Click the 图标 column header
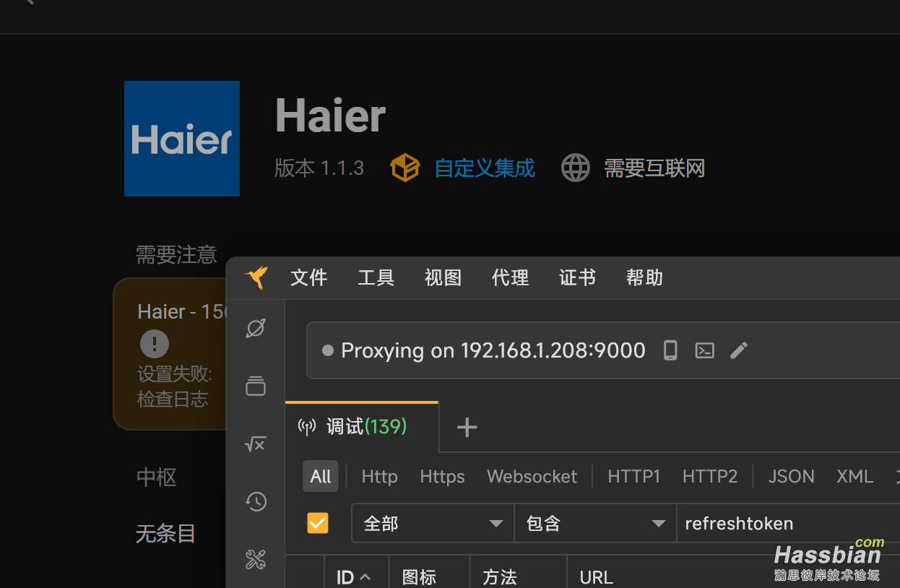The width and height of the screenshot is (900, 588). tap(429, 577)
